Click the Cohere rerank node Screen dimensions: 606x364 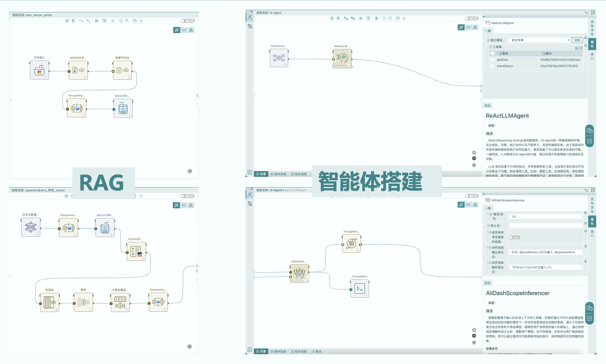pos(136,251)
